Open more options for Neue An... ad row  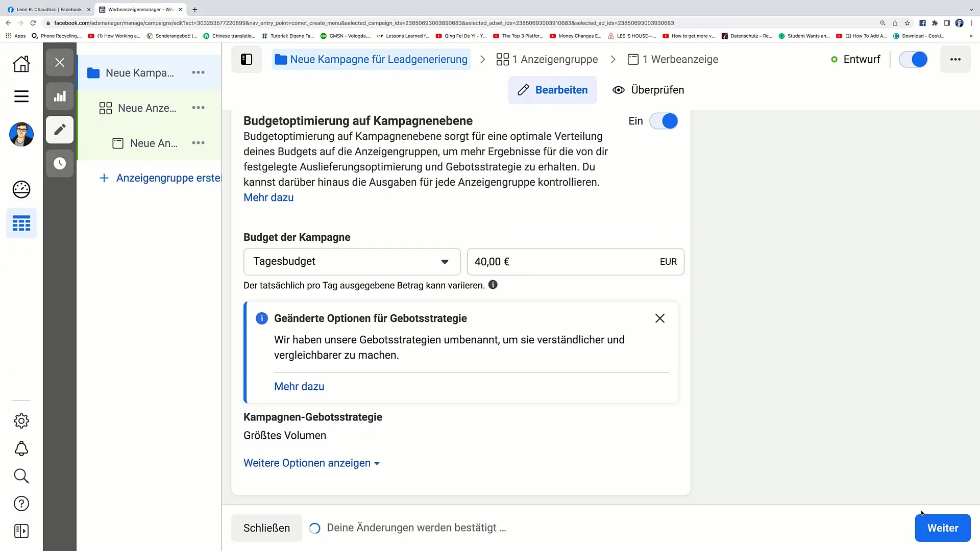(198, 143)
